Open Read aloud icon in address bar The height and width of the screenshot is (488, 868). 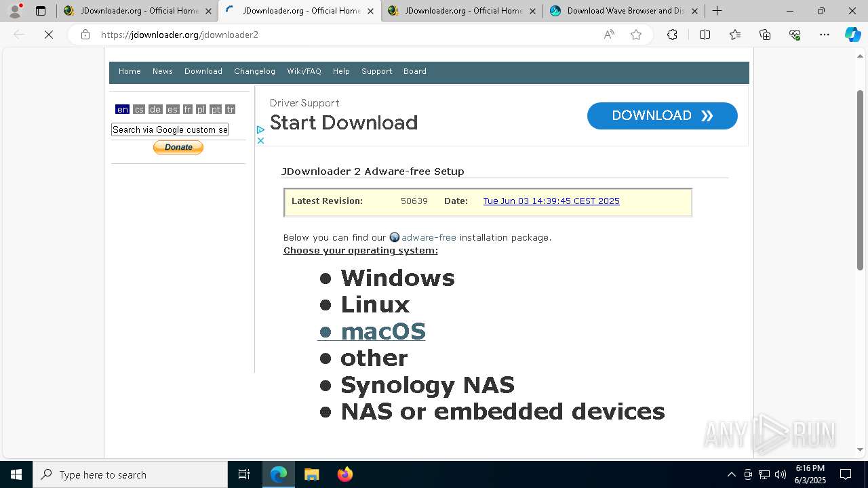tap(609, 35)
